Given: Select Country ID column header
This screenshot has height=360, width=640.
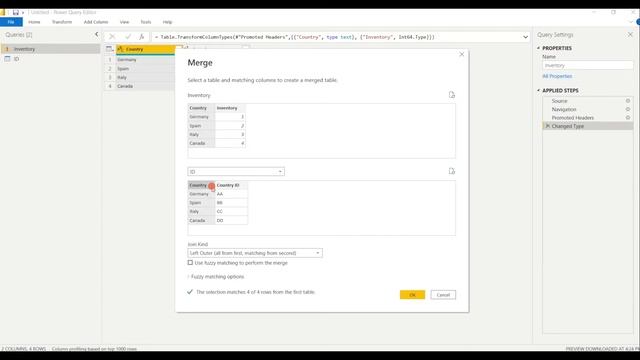Looking at the screenshot, I should (x=231, y=185).
